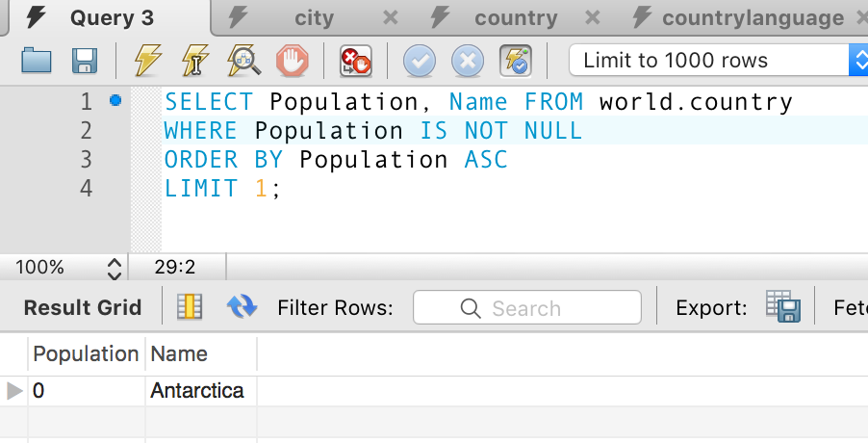868x443 pixels.
Task: Place cursor on the SELECT keyword
Action: [x=209, y=102]
